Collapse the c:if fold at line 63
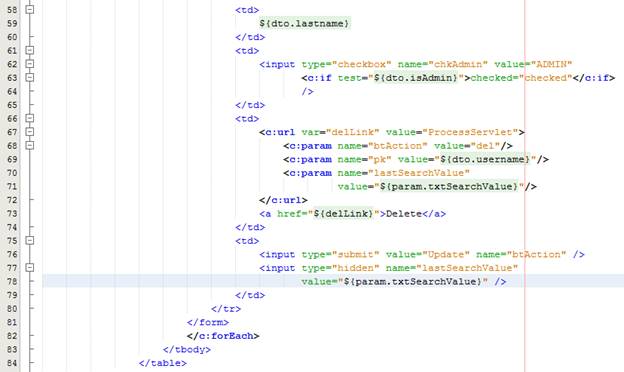624x372 pixels. pos(29,78)
